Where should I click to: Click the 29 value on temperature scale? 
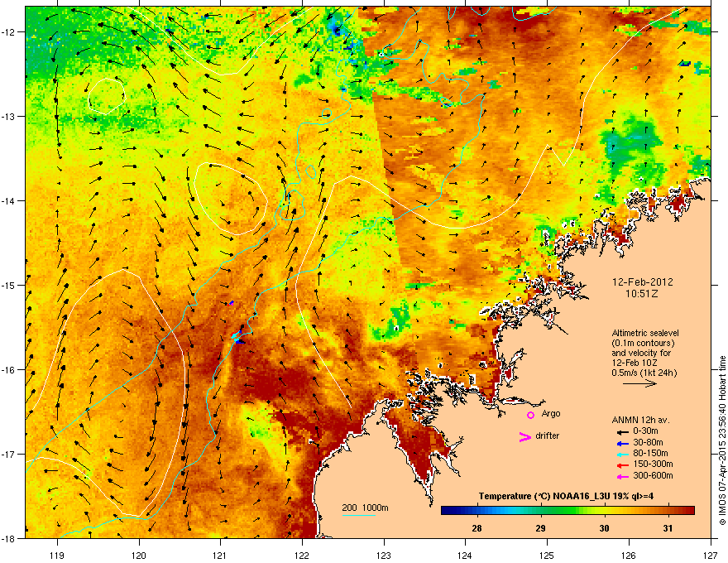(540, 528)
